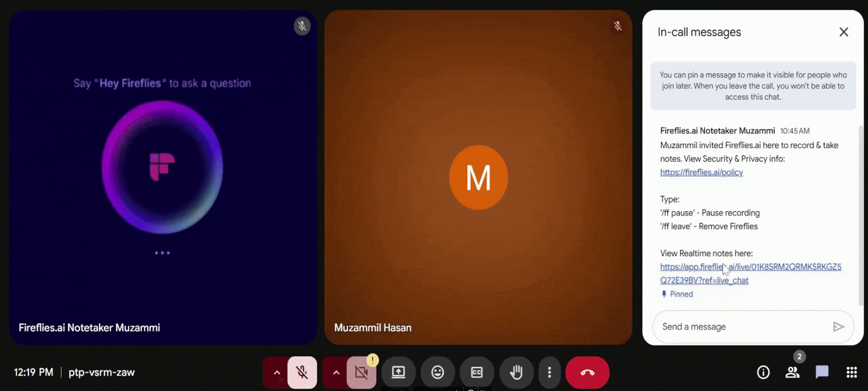The height and width of the screenshot is (391, 868).
Task: Open the emoji reactions picker
Action: point(437,372)
